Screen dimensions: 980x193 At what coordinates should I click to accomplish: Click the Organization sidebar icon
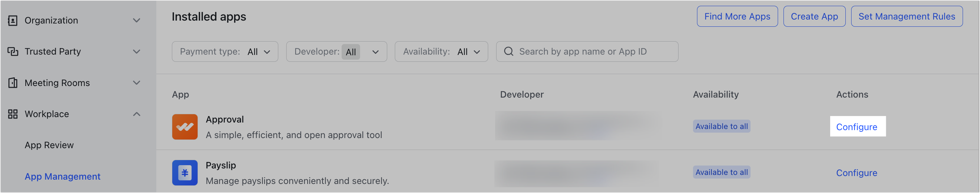coord(13,21)
